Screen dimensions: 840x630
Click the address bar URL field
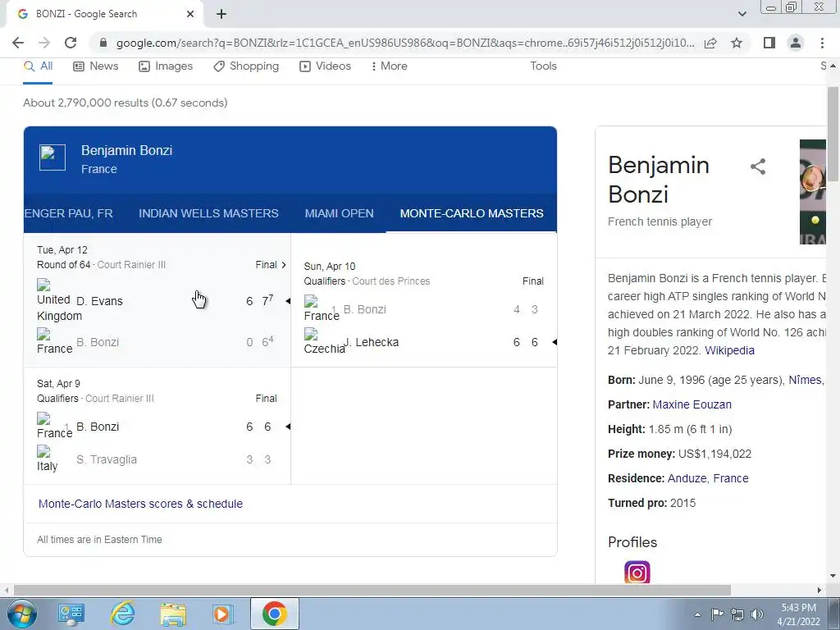tap(405, 43)
